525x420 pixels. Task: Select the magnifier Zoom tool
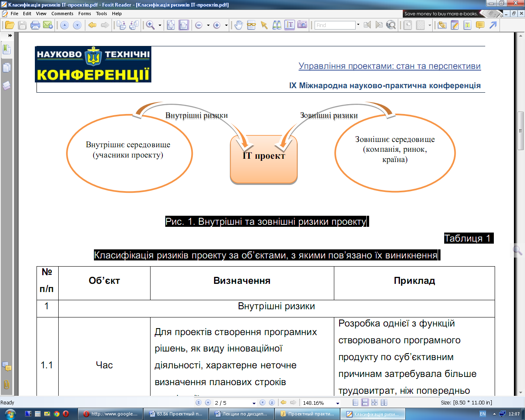(x=151, y=25)
